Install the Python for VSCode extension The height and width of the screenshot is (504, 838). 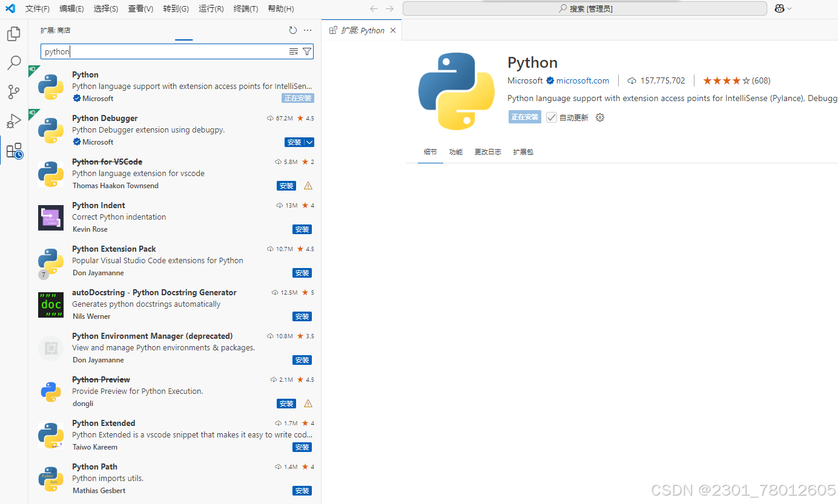point(286,186)
